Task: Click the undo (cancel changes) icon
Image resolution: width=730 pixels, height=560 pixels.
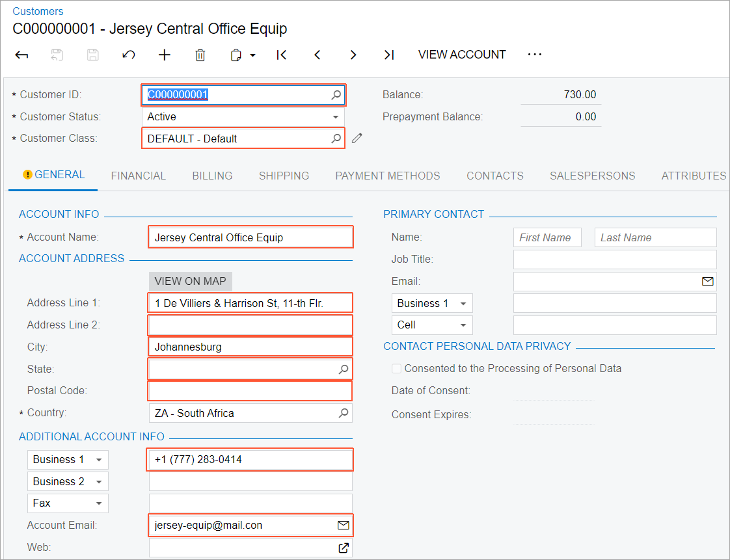Action: [x=129, y=55]
